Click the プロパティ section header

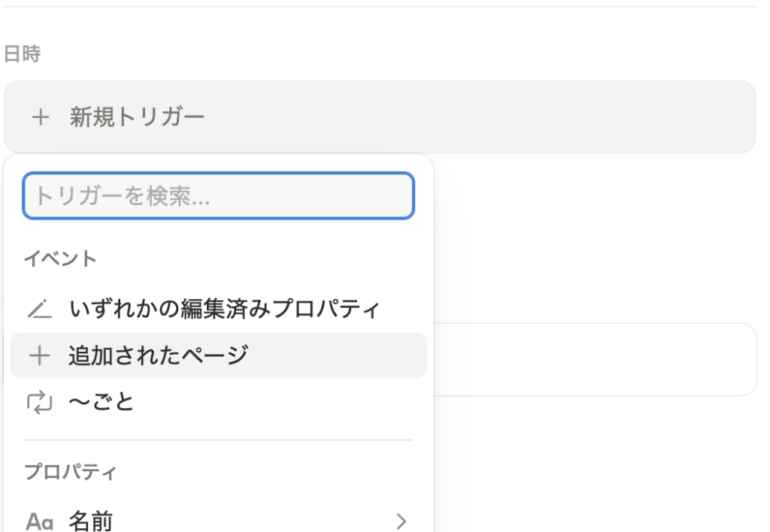click(x=71, y=472)
